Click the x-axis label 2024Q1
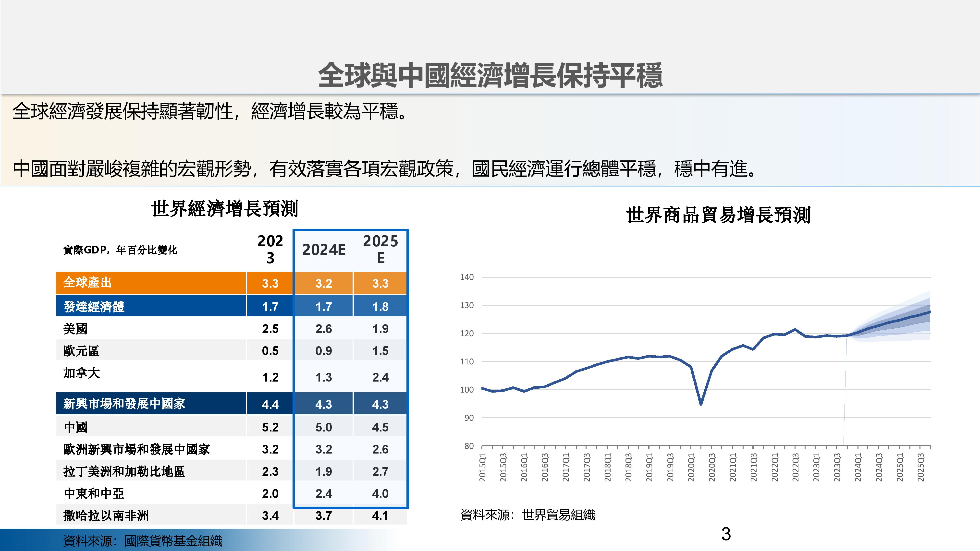The width and height of the screenshot is (980, 551). click(x=858, y=467)
